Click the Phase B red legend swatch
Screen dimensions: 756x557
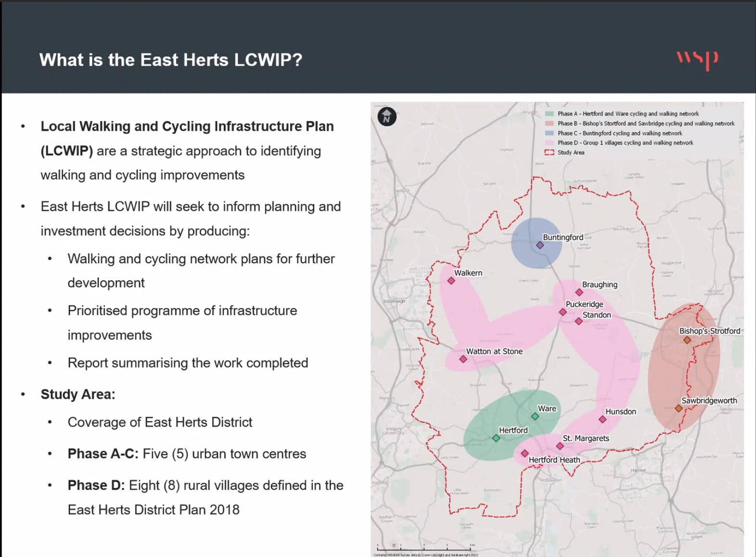point(549,124)
